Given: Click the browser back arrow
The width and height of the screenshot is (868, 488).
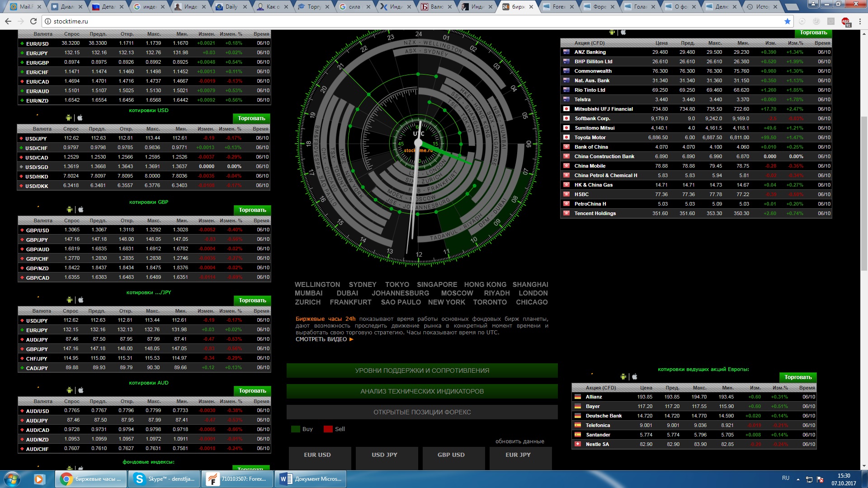Looking at the screenshot, I should tap(8, 21).
